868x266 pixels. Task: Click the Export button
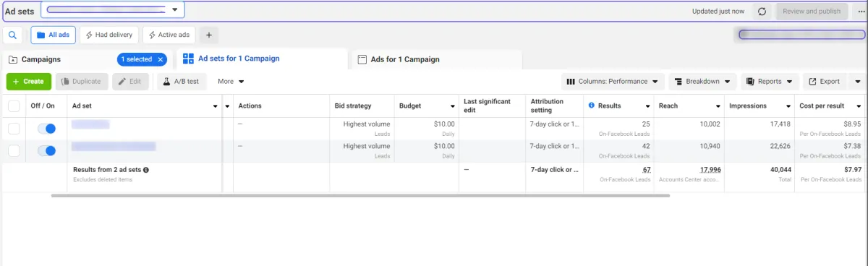823,82
